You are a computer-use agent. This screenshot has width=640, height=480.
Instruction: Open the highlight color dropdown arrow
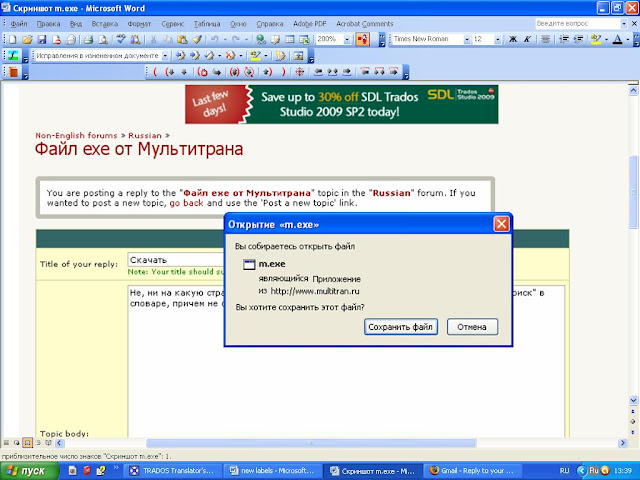point(606,40)
